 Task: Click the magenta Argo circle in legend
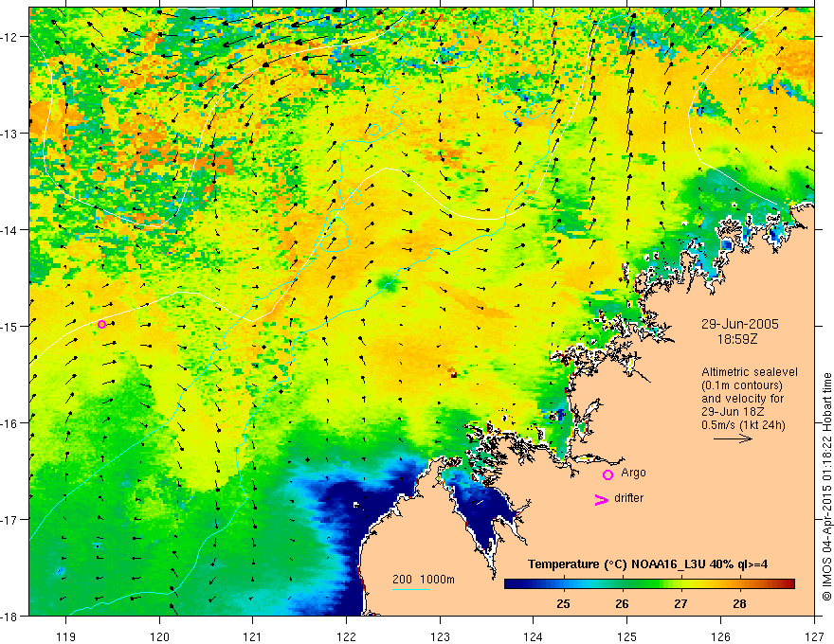pos(607,474)
